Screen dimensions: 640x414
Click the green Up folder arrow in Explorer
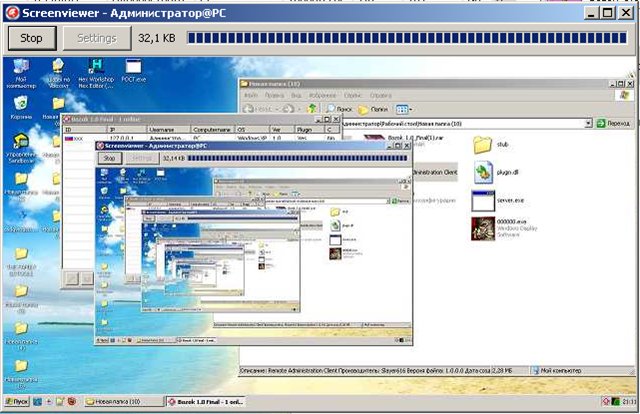click(312, 109)
